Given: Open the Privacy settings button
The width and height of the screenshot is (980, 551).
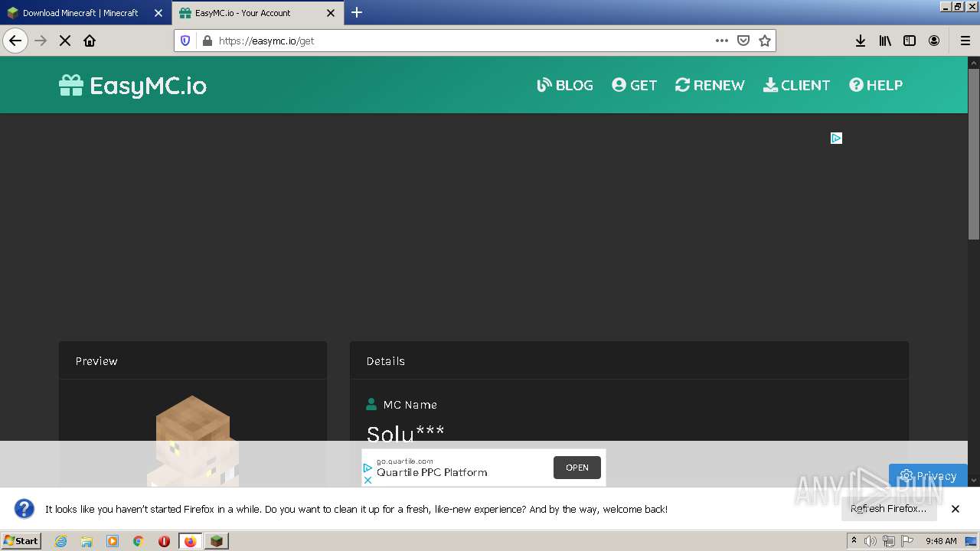Looking at the screenshot, I should (928, 475).
